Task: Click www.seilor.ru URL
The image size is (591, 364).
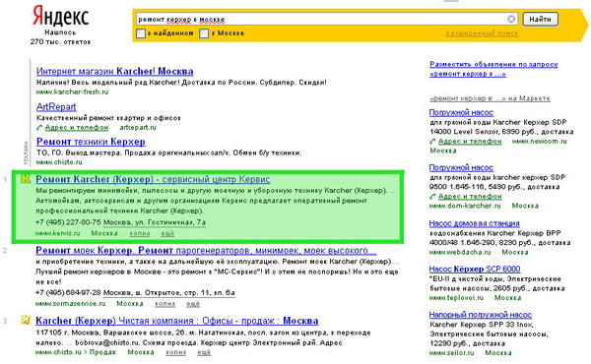Action: point(451,353)
